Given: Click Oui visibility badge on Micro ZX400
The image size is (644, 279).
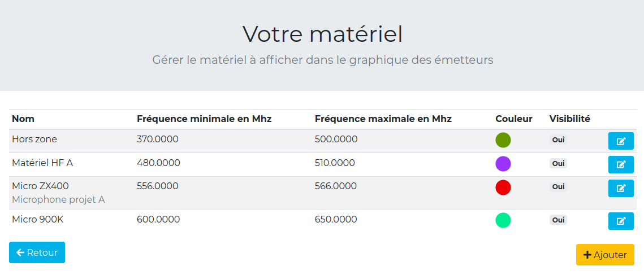Looking at the screenshot, I should [x=558, y=186].
